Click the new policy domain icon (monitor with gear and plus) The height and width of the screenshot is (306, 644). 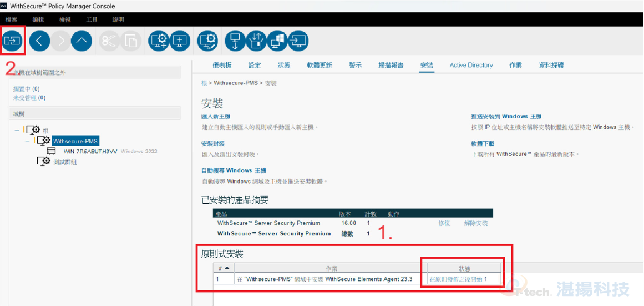[x=159, y=41]
